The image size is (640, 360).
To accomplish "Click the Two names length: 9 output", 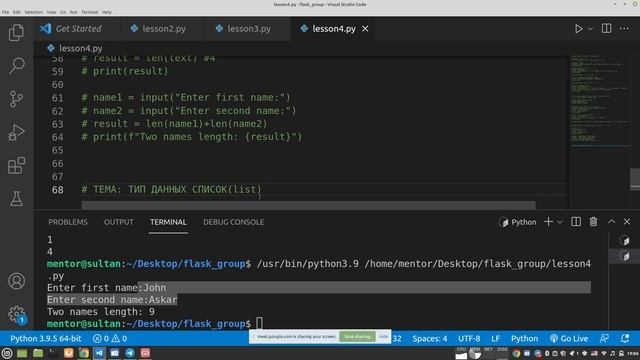I will tap(101, 312).
